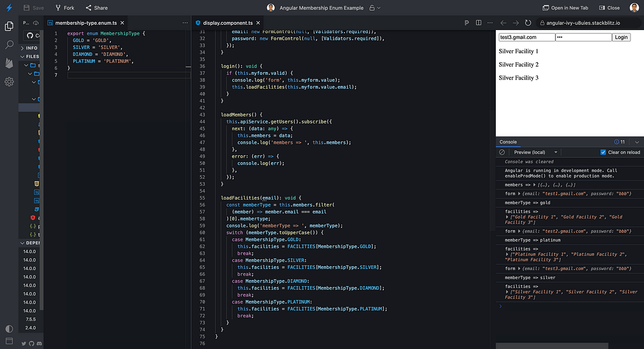Open the Discord icon link

39,343
